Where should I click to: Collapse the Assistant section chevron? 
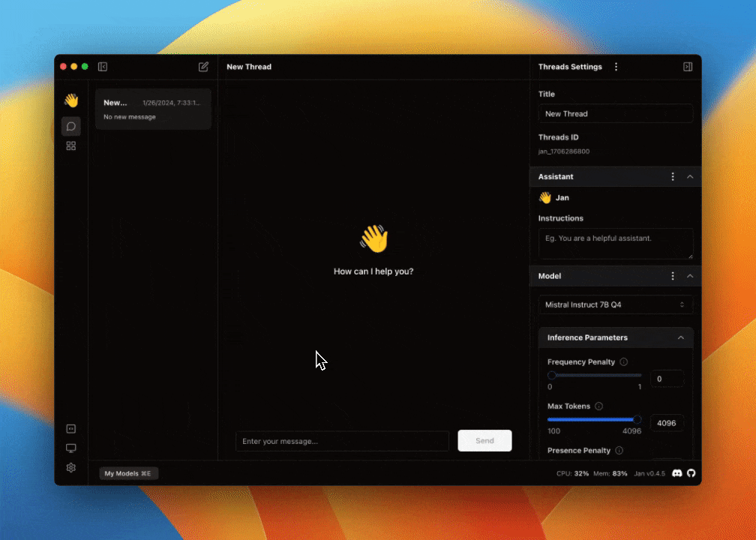[690, 177]
